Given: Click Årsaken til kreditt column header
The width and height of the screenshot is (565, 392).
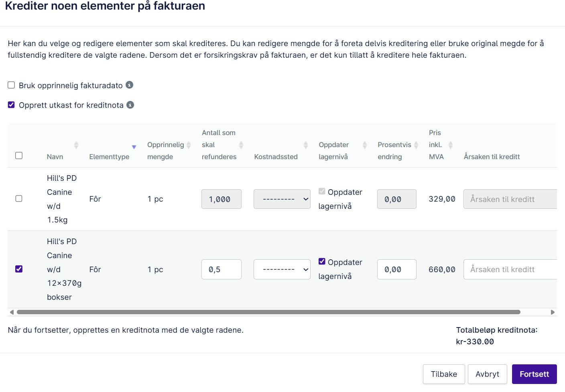Looking at the screenshot, I should click(492, 157).
